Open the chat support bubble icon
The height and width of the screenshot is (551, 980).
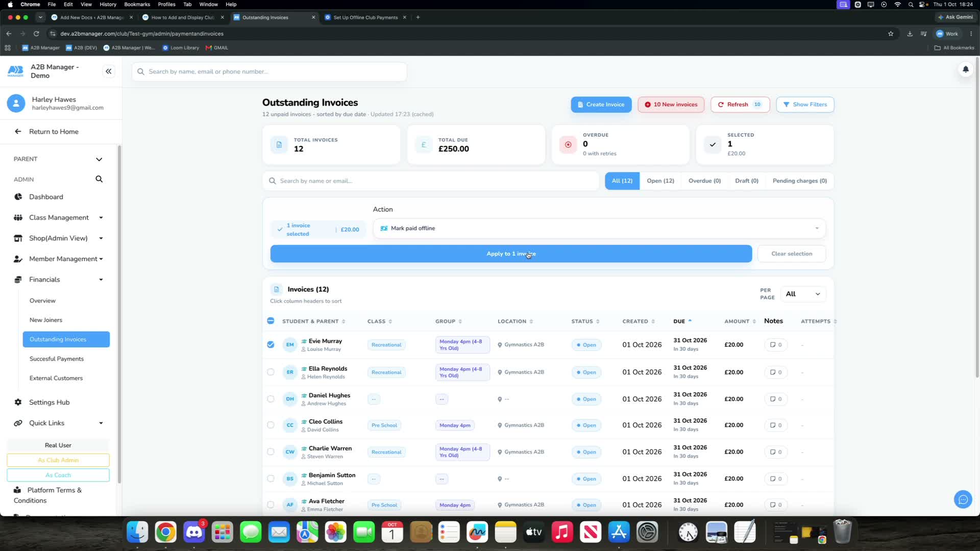963,499
